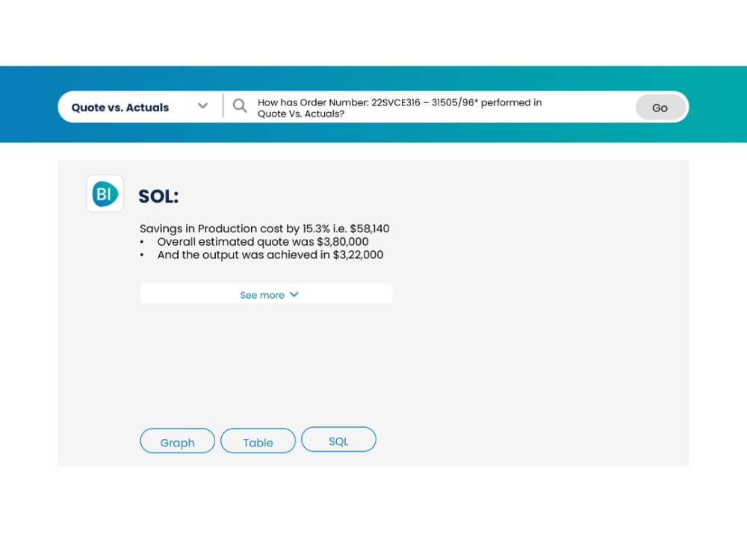Click the magnifying glass search icon
This screenshot has height=560, width=747.
[240, 106]
